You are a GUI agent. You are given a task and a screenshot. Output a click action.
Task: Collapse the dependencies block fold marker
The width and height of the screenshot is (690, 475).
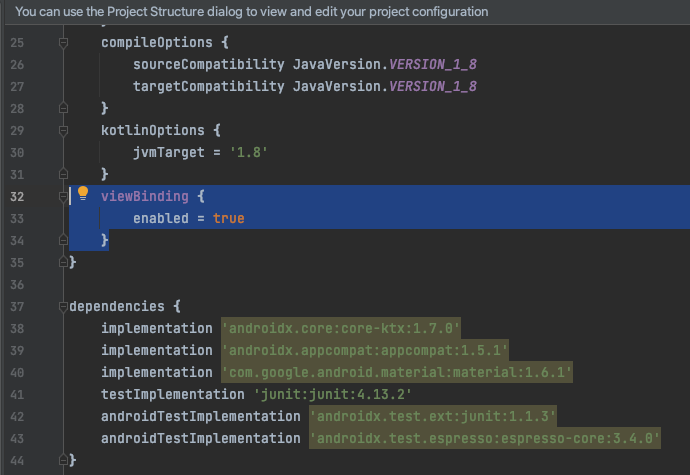coord(63,306)
